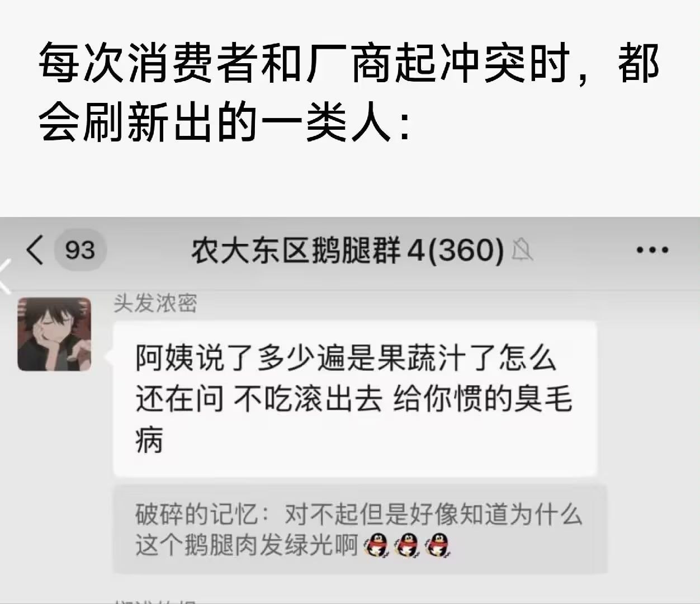Click the third penguin emoji in the quote

(x=437, y=545)
